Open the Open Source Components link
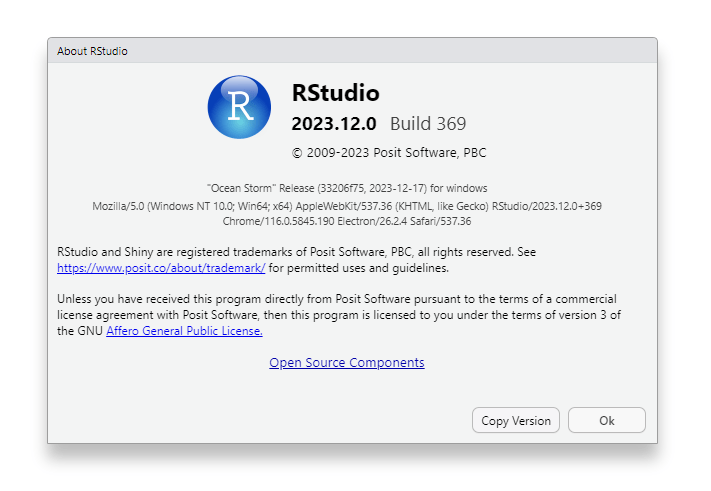This screenshot has height=491, width=711. pyautogui.click(x=347, y=363)
